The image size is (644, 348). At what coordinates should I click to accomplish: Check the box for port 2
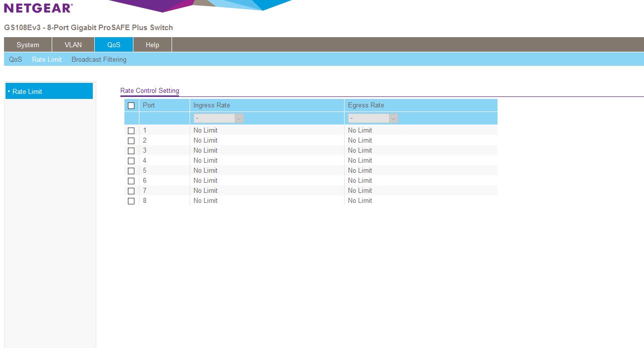131,141
